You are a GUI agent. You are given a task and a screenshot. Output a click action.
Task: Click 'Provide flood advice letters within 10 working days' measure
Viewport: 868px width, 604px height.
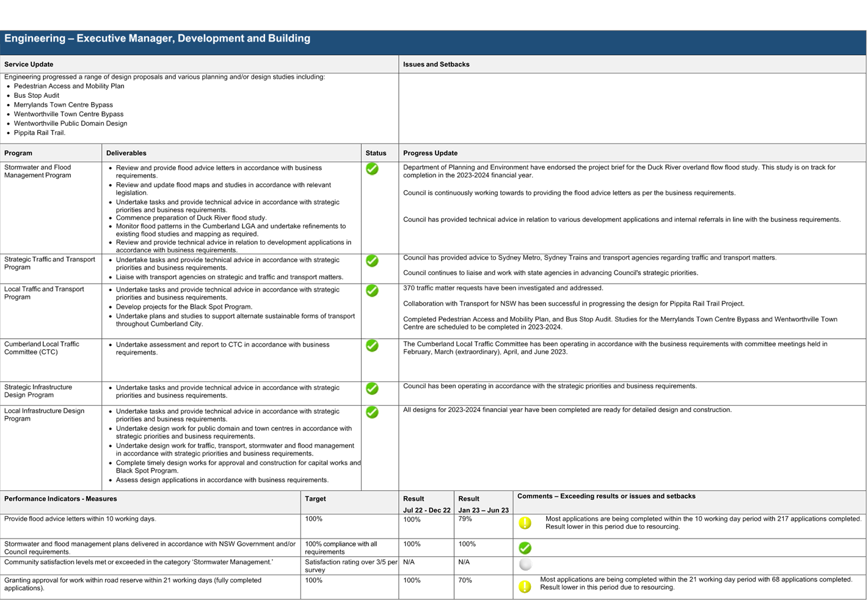80,519
